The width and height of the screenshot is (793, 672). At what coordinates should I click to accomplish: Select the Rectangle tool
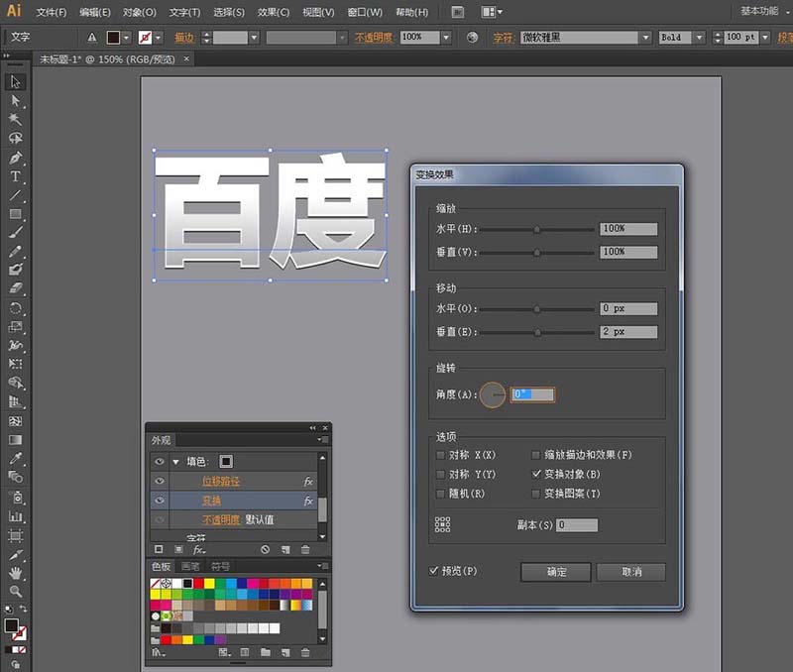coord(15,214)
